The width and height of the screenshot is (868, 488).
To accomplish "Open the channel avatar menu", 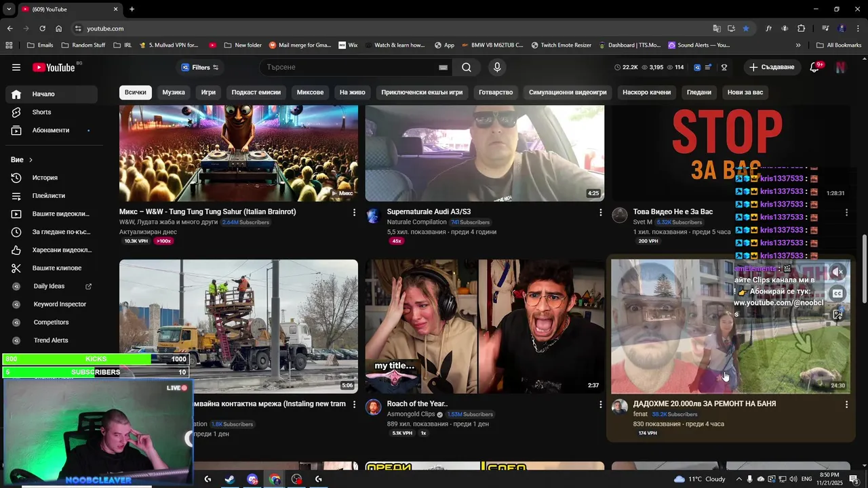I will coord(841,67).
